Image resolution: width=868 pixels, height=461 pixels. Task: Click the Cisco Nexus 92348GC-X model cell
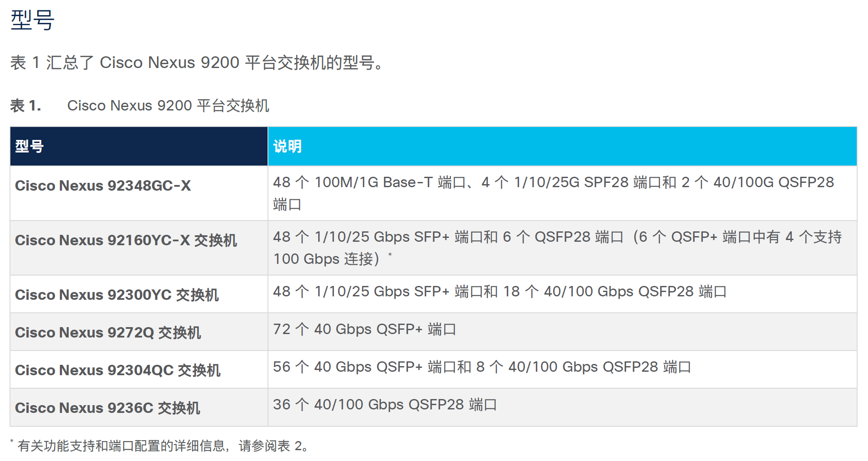pos(103,185)
